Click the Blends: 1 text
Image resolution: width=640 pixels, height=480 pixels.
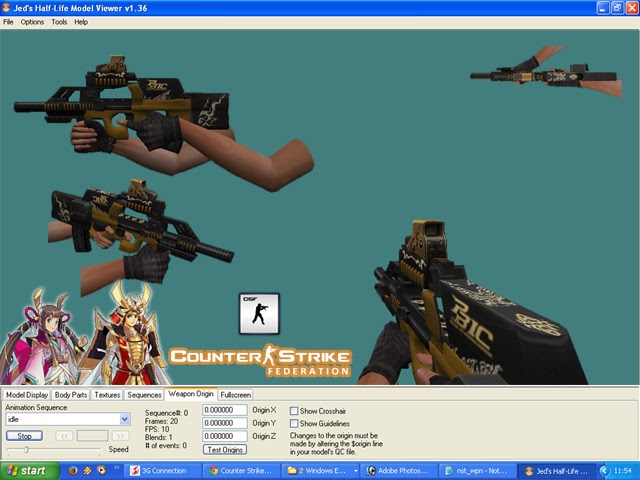(x=158, y=437)
